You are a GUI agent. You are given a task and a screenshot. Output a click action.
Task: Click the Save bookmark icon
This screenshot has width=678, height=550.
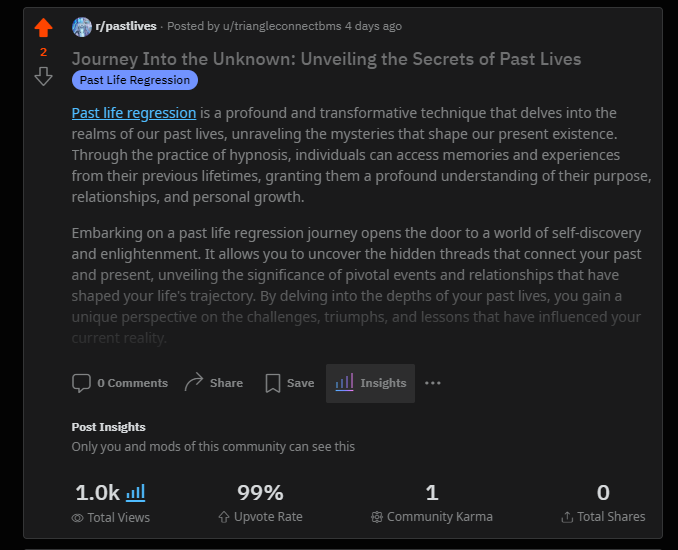(272, 383)
